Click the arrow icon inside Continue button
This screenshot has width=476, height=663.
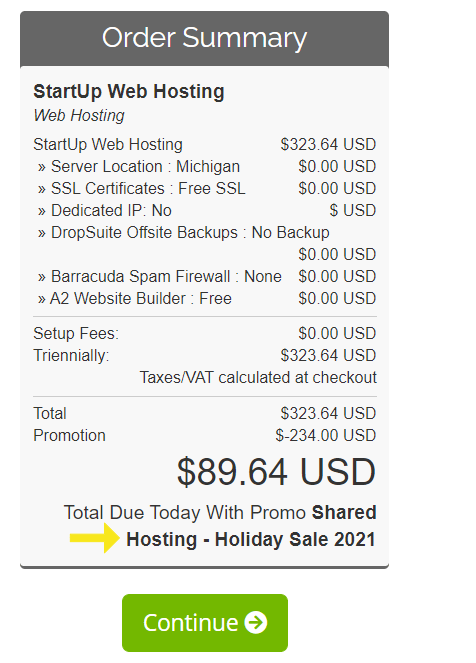tap(256, 622)
